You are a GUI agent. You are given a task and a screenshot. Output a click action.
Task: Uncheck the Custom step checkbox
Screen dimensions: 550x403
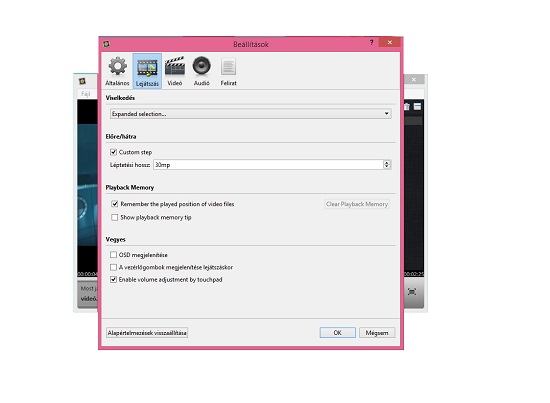click(113, 152)
